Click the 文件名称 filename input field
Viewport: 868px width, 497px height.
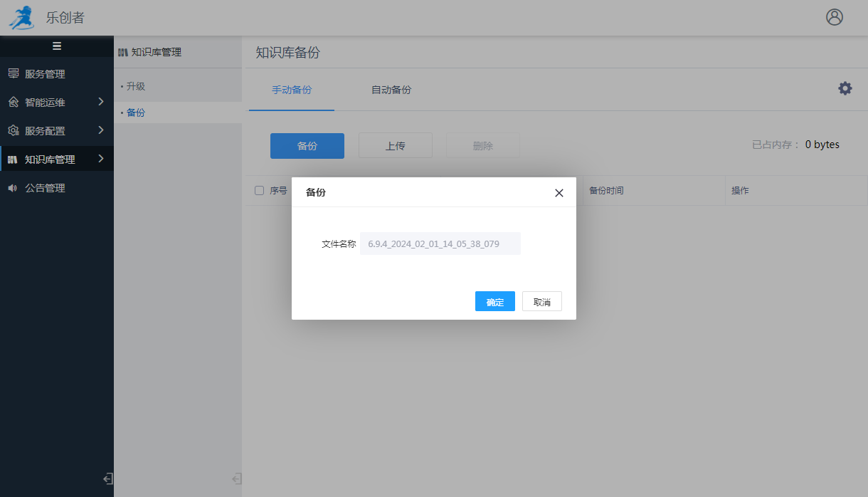440,243
